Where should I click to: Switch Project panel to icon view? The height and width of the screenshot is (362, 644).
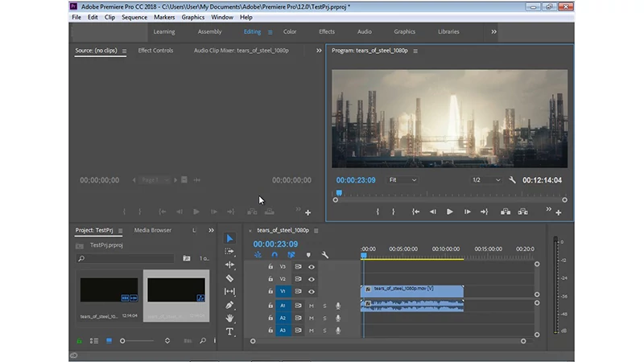[109, 340]
